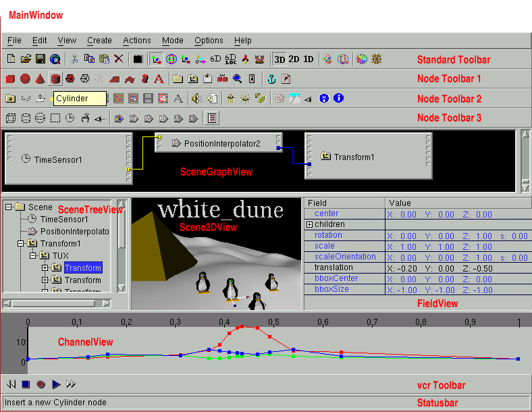Screen dimensions: 532x412
Task: Click the TimeSensor clock icon in Node Toolbar 3
Action: pyautogui.click(x=70, y=118)
